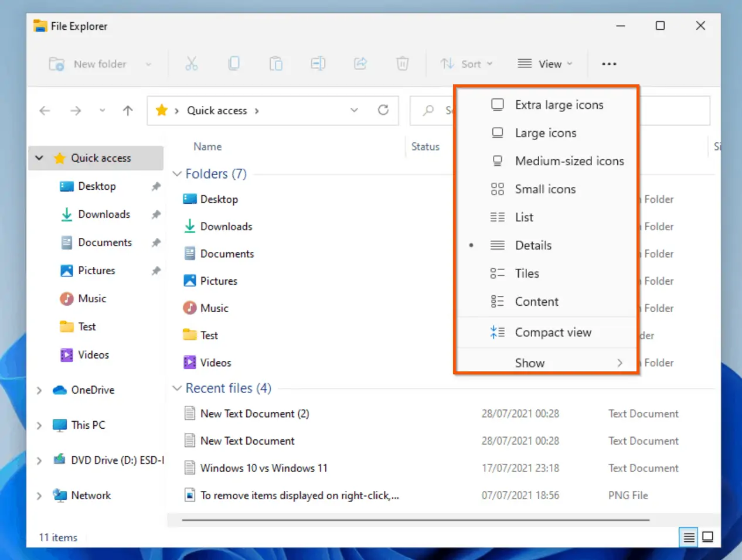Click the Cut scissors icon in toolbar
Image resolution: width=742 pixels, height=560 pixels.
coord(192,64)
